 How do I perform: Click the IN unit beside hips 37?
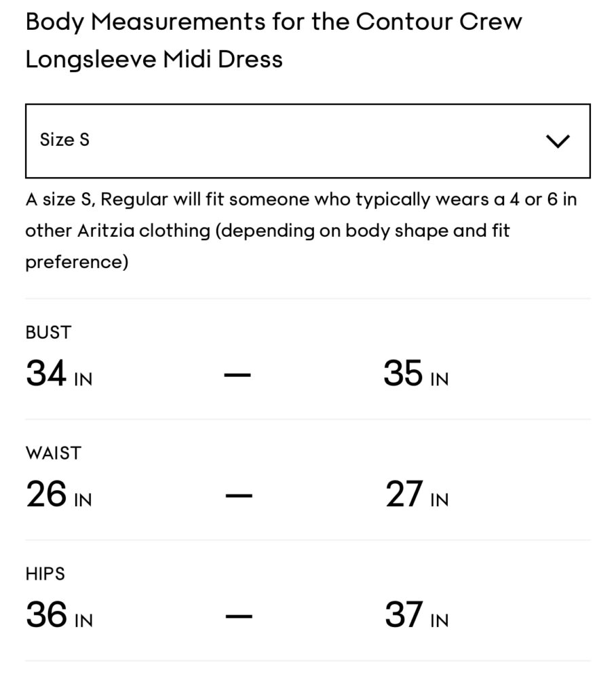pyautogui.click(x=439, y=620)
